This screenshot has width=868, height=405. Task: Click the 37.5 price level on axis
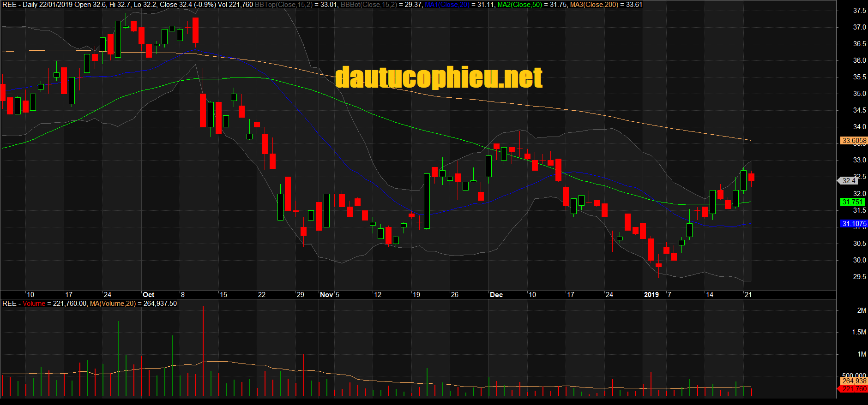[x=860, y=11]
